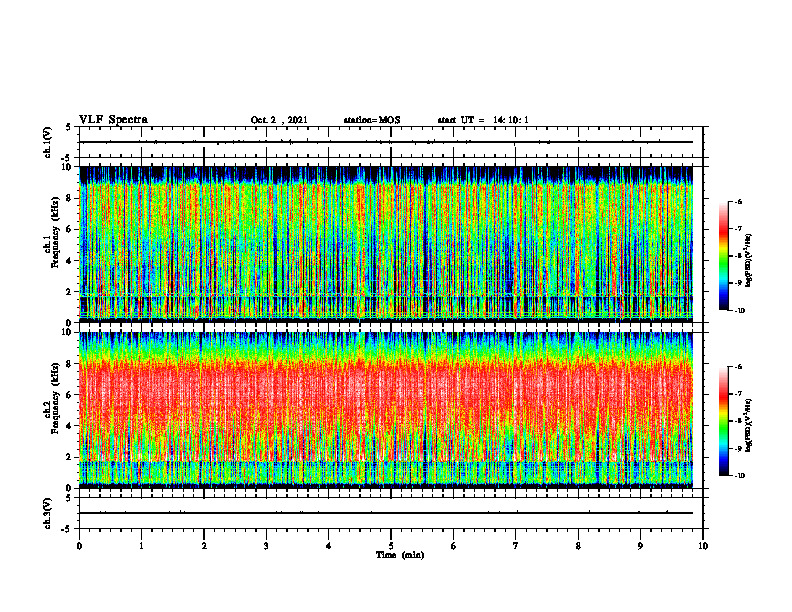Click the "Time (min)" axis label

[400, 555]
